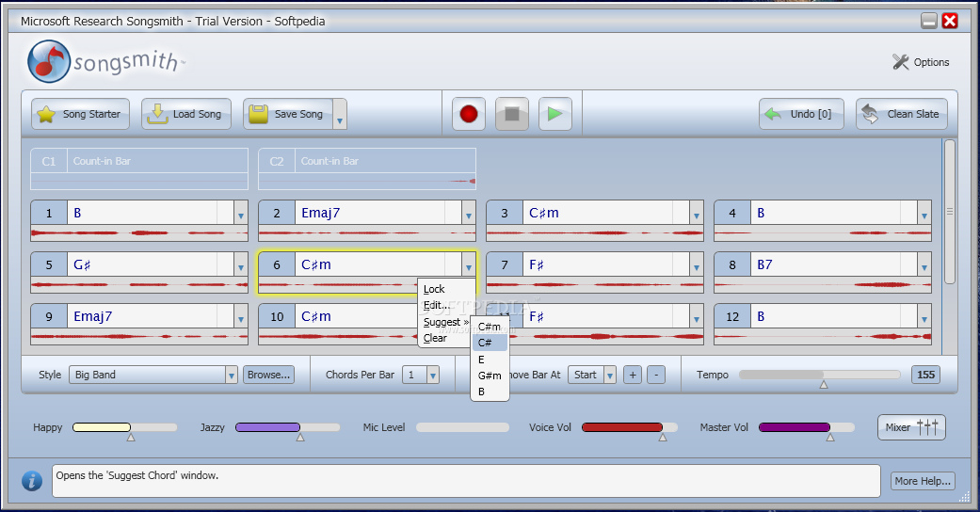Click the bar number 6 label
The width and height of the screenshot is (980, 512).
[277, 265]
